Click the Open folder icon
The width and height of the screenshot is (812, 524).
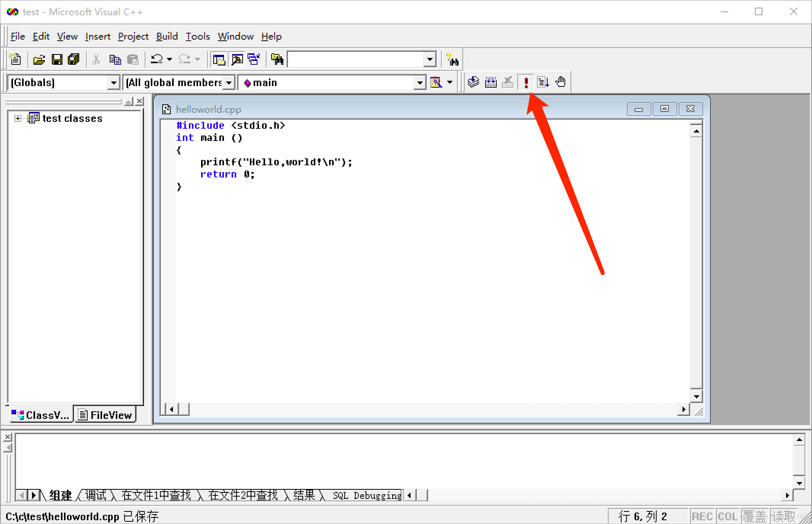tap(39, 59)
